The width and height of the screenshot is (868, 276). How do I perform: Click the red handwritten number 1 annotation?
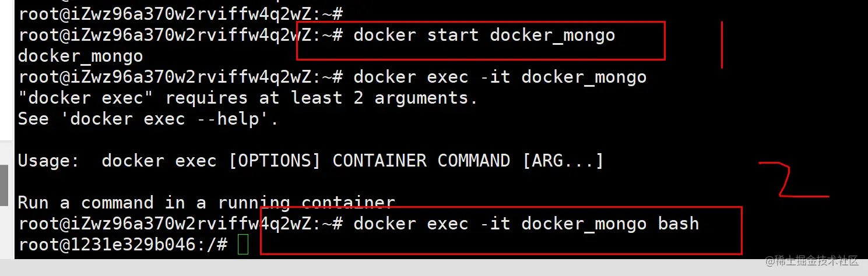(722, 45)
